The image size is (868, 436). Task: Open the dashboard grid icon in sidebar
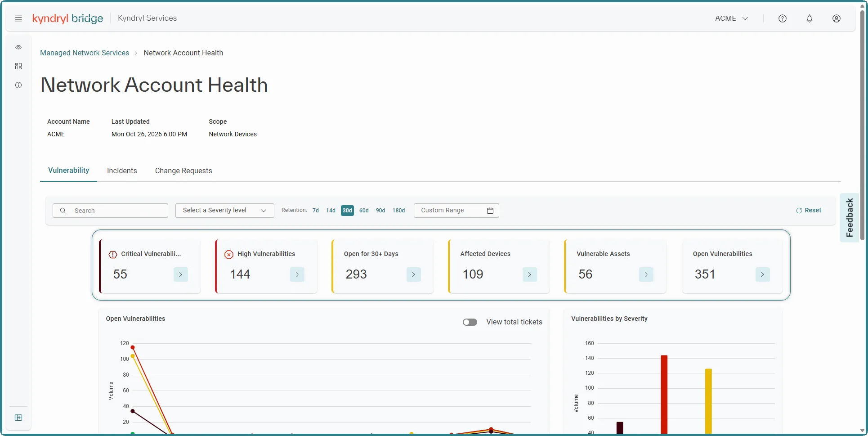[x=18, y=66]
